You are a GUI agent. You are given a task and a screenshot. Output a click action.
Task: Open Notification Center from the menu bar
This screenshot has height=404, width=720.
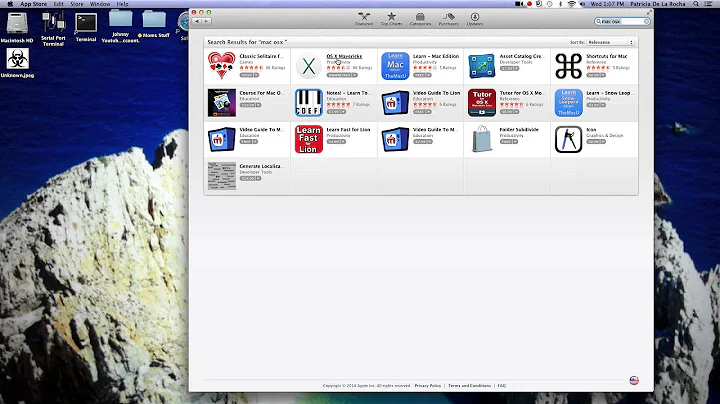click(709, 4)
